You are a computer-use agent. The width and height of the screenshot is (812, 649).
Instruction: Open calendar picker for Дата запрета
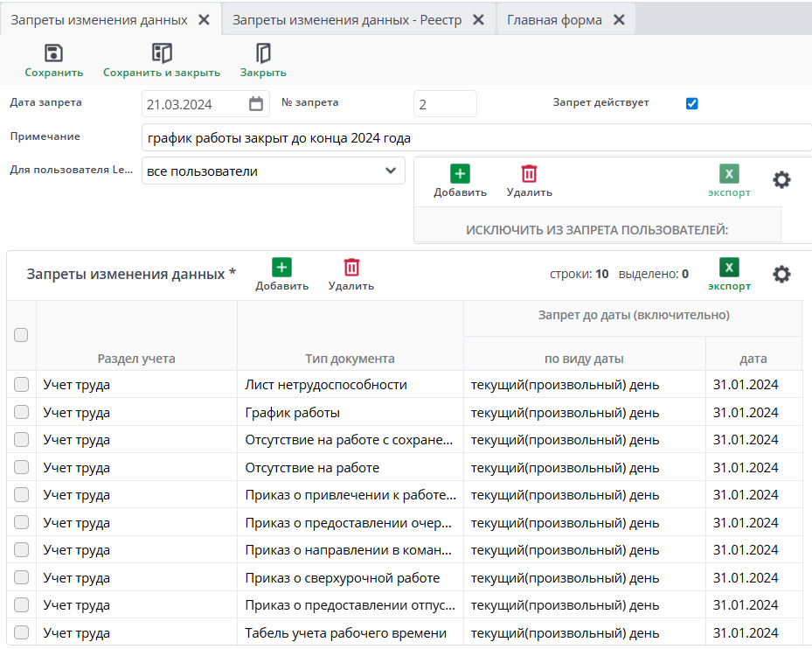tap(256, 104)
